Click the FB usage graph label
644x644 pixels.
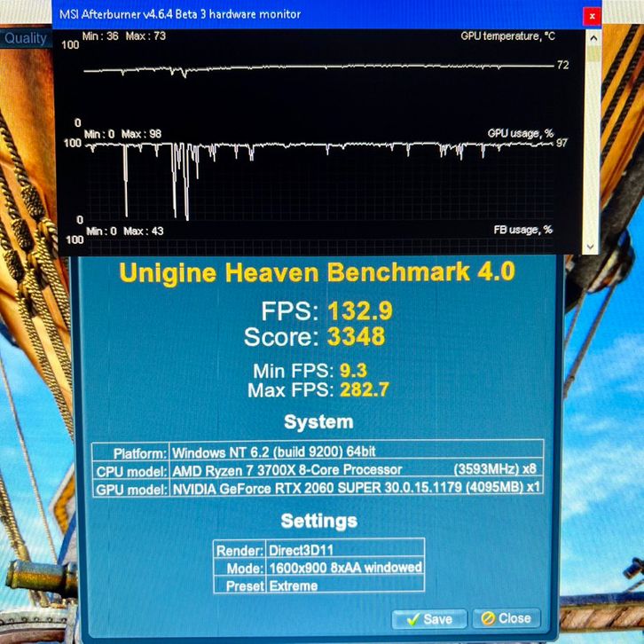pos(522,230)
